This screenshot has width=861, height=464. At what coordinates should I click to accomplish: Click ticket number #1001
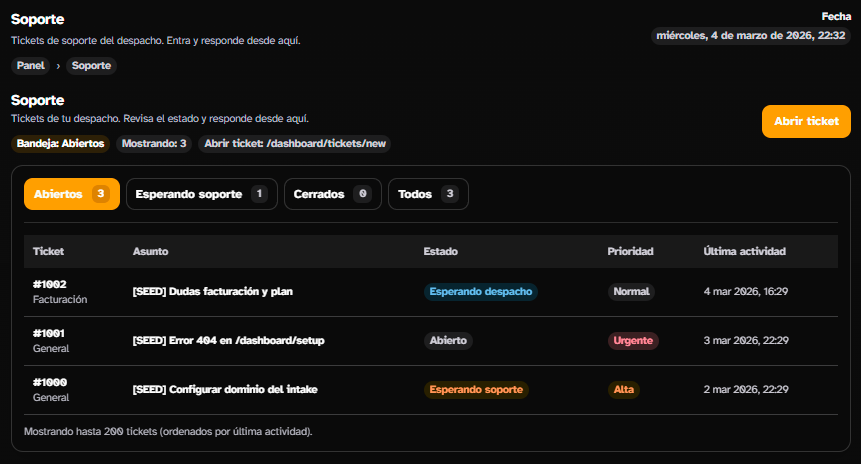[x=49, y=333]
